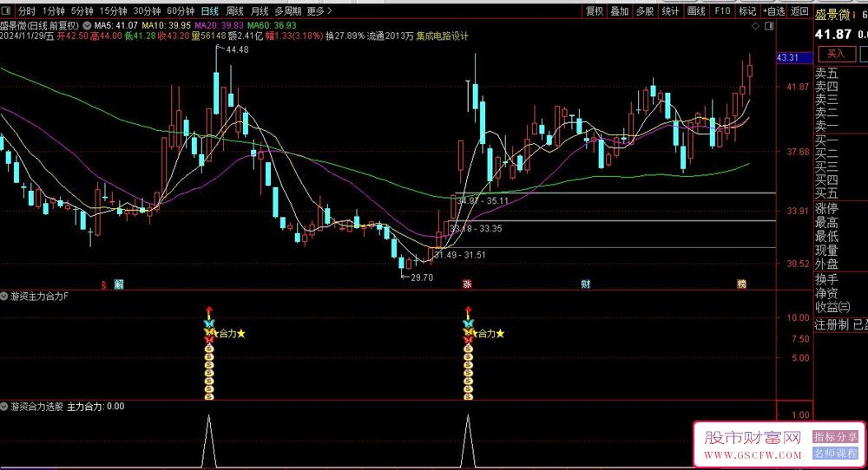Click the red $ marker on timeline
The height and width of the screenshot is (470, 868).
pyautogui.click(x=103, y=284)
